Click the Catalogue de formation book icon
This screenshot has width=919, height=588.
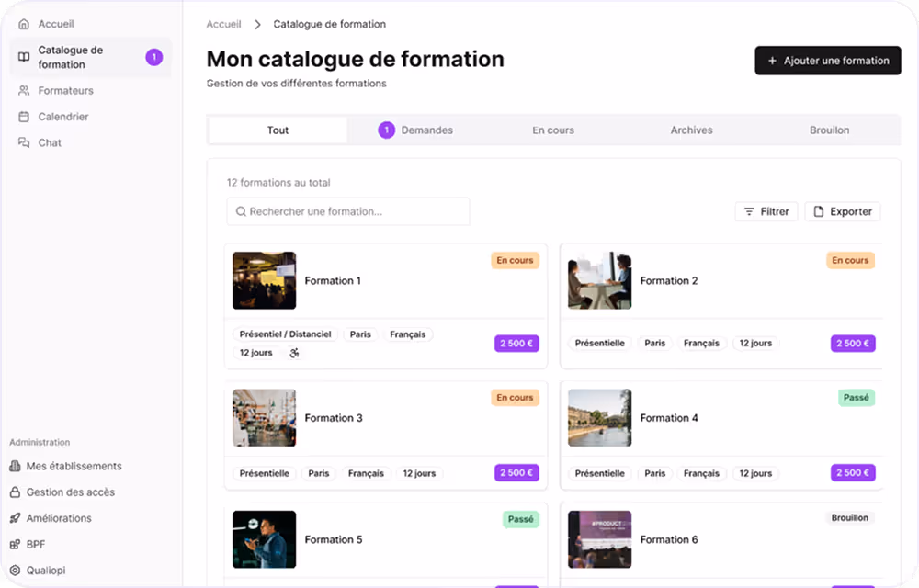[x=24, y=57]
